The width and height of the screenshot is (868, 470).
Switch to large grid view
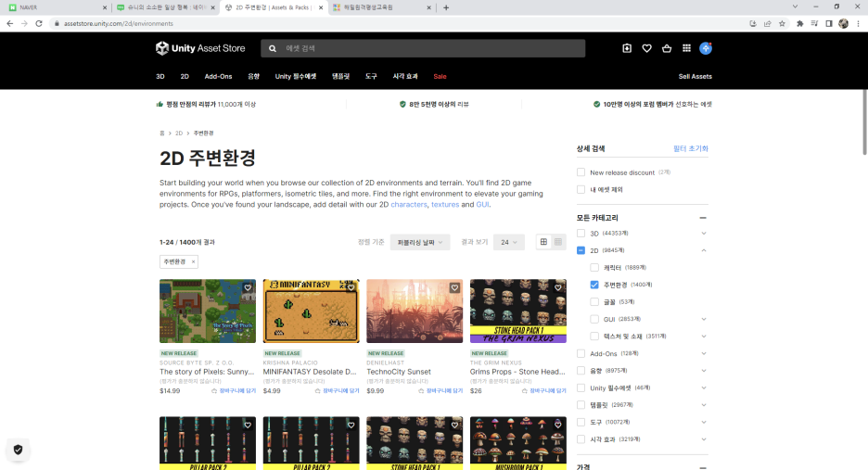tap(543, 242)
